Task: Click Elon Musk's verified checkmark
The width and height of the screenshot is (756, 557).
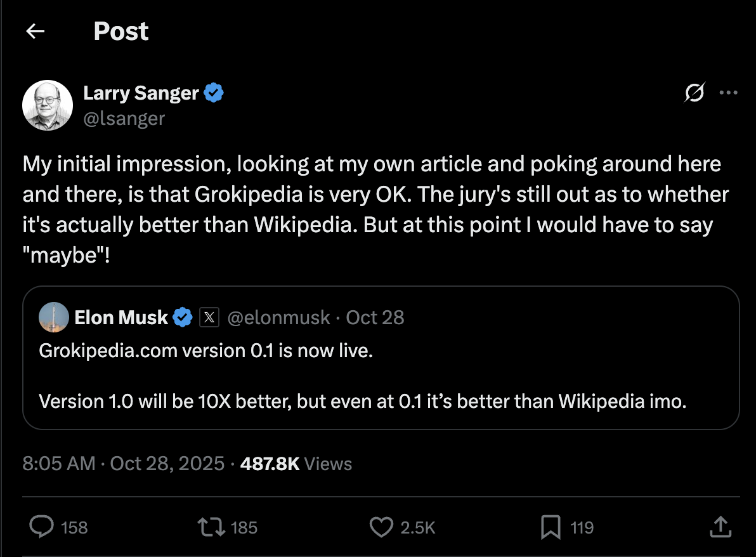Action: coord(183,317)
